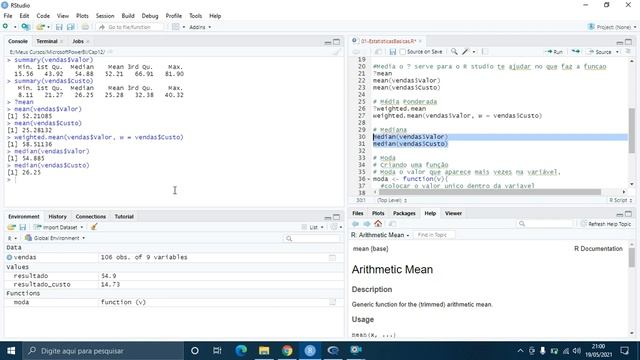Switch to the Connections tab
Screen dimensions: 640x360
click(x=91, y=216)
